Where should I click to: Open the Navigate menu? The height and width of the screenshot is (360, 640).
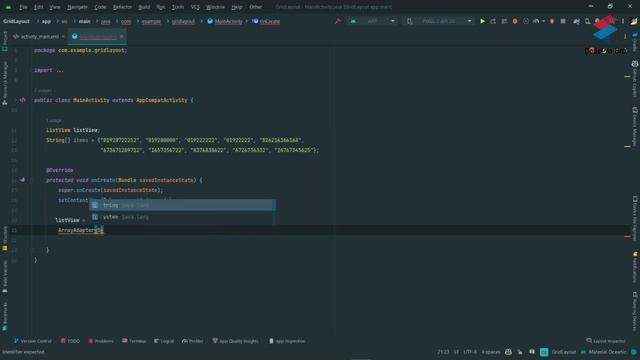coord(77,7)
